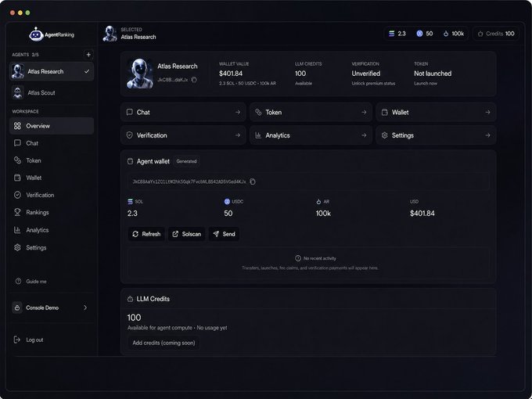Click the arrow on the Token card
532x399 pixels.
(x=364, y=113)
